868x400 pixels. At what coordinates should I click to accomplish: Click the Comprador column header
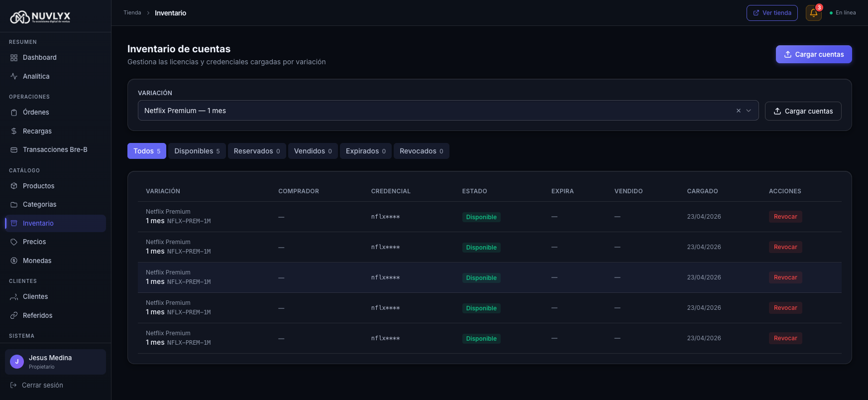(299, 191)
